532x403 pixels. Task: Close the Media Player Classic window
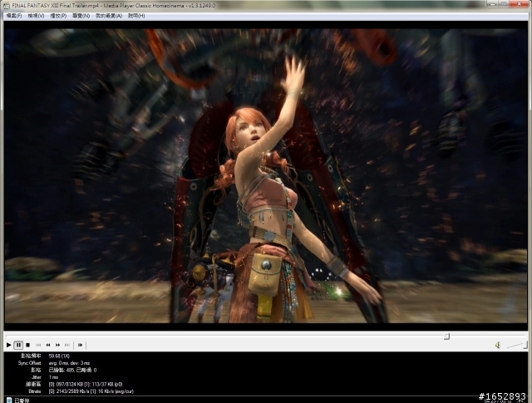point(519,3)
